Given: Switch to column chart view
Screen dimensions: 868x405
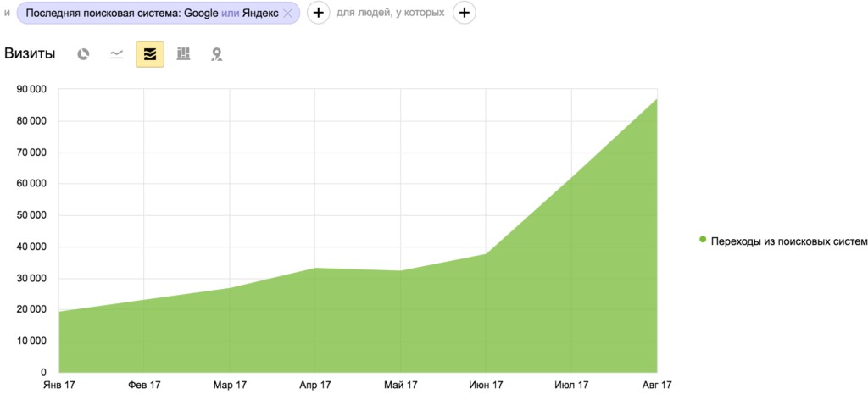Looking at the screenshot, I should click(x=183, y=53).
